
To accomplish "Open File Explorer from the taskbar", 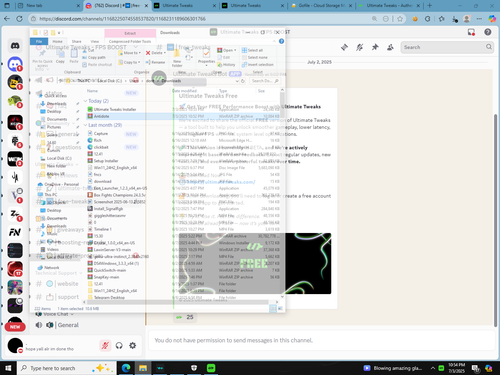I will (143, 368).
